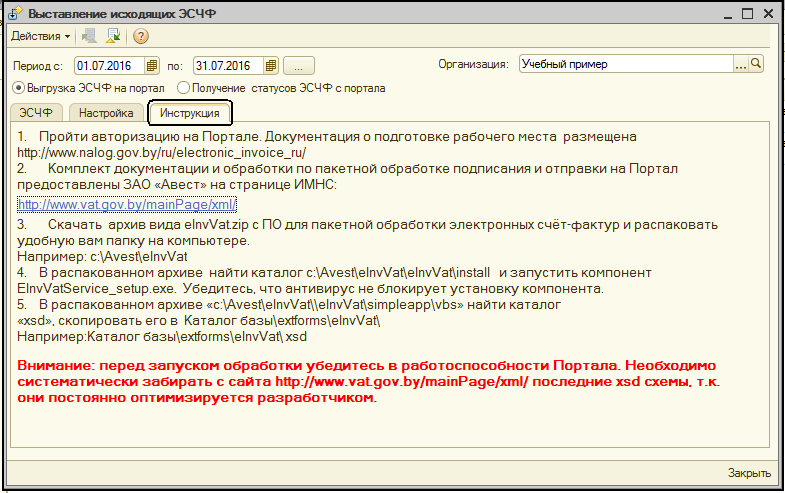
Task: Click the second toolbar icon with green arrow
Action: tap(113, 37)
